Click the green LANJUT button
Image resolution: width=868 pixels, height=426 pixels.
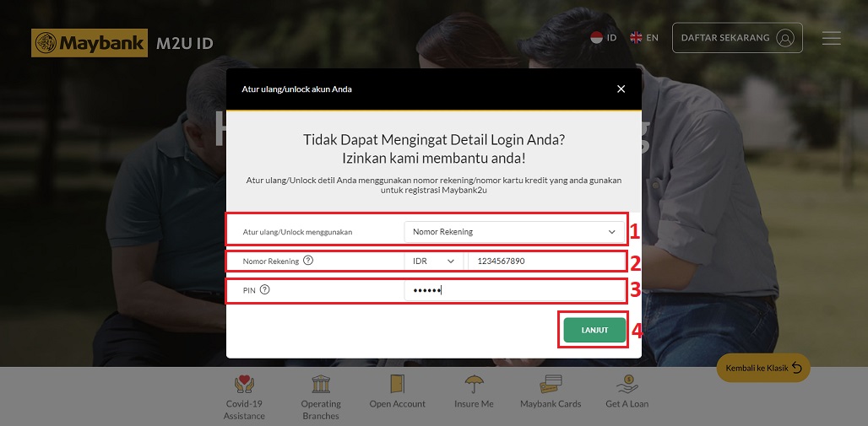(594, 331)
